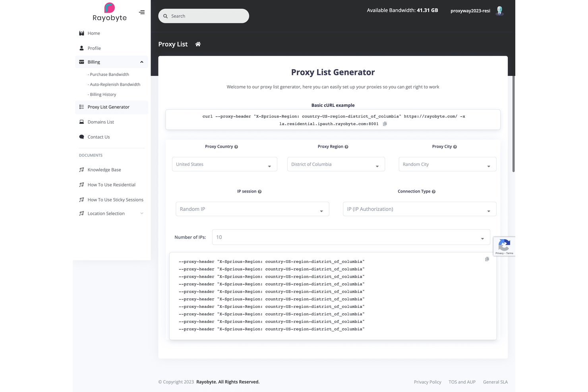Click the Rayobyte logo
The height and width of the screenshot is (392, 588).
110,12
